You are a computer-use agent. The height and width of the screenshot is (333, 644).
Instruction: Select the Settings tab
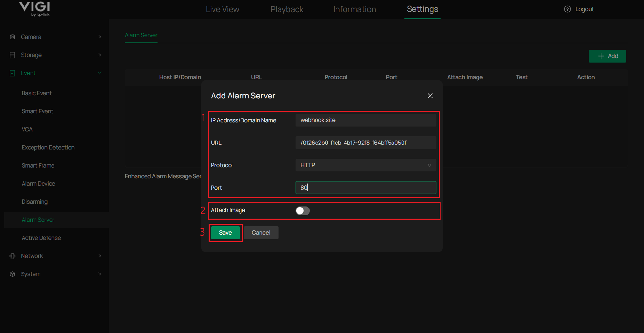click(x=422, y=9)
